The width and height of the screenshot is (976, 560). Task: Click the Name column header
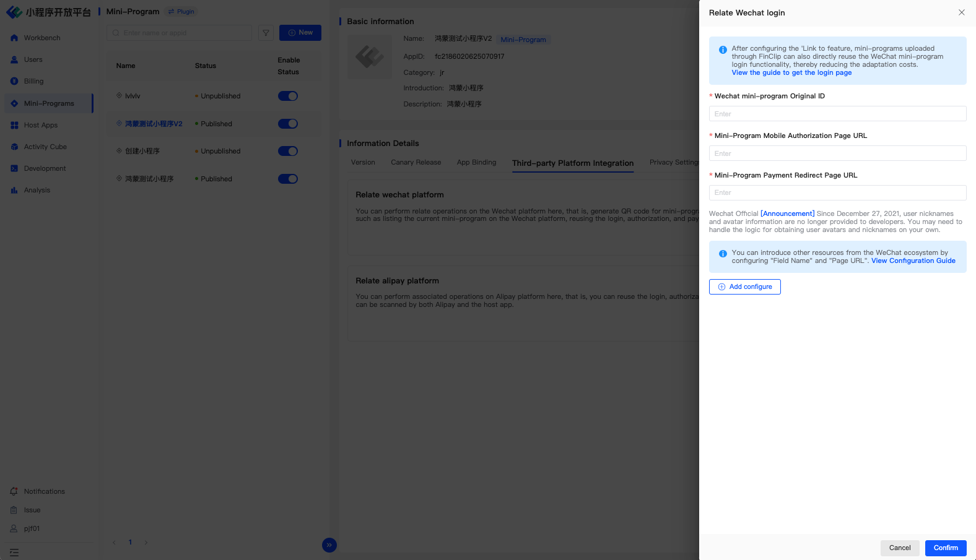coord(126,66)
